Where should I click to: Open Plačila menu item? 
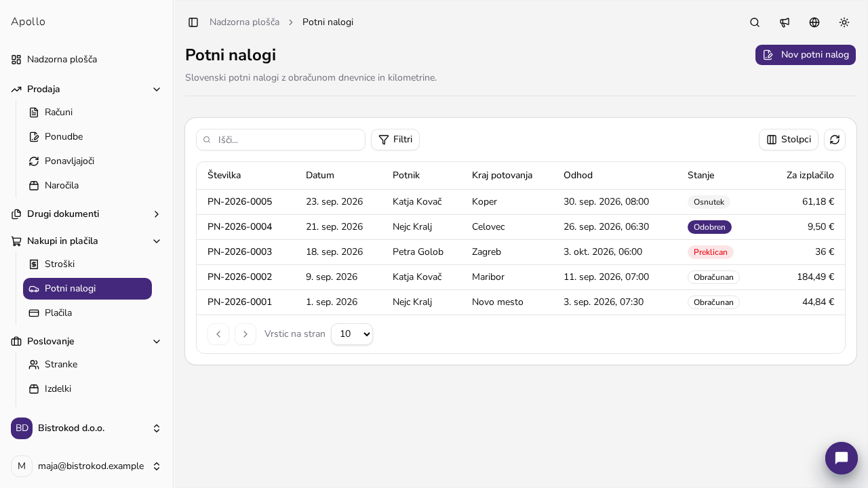pyautogui.click(x=87, y=313)
